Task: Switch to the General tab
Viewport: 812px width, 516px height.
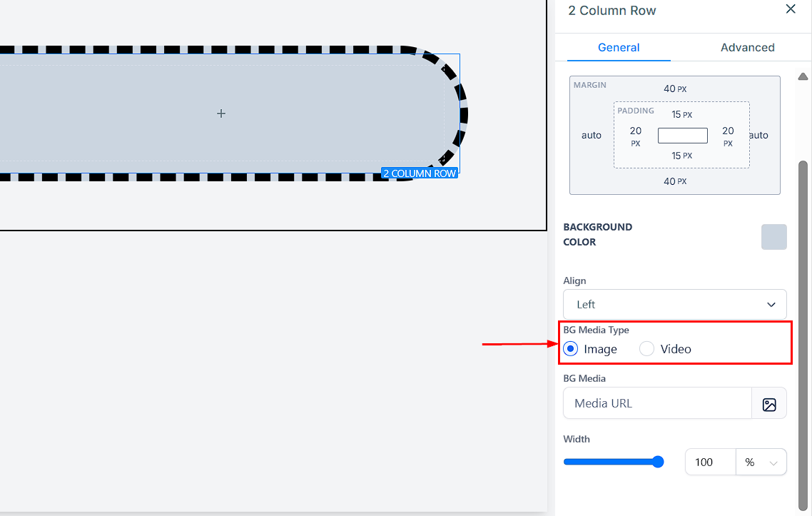Action: coord(618,48)
